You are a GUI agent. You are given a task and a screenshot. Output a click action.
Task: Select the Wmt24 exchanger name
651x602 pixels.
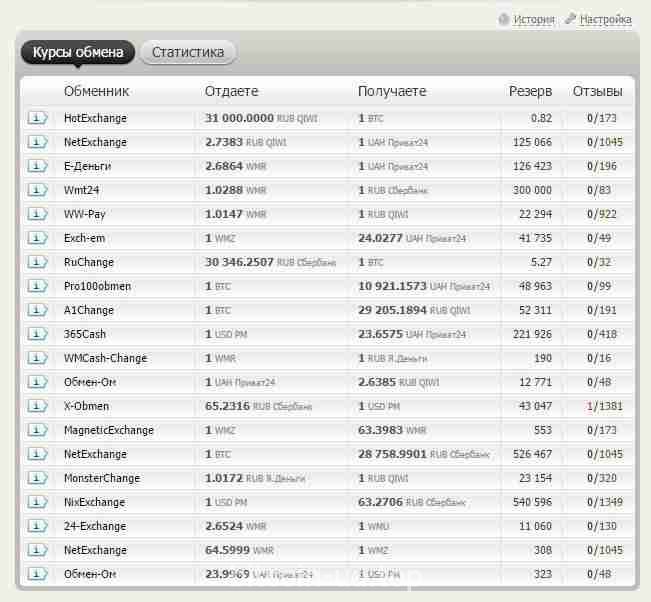point(81,190)
